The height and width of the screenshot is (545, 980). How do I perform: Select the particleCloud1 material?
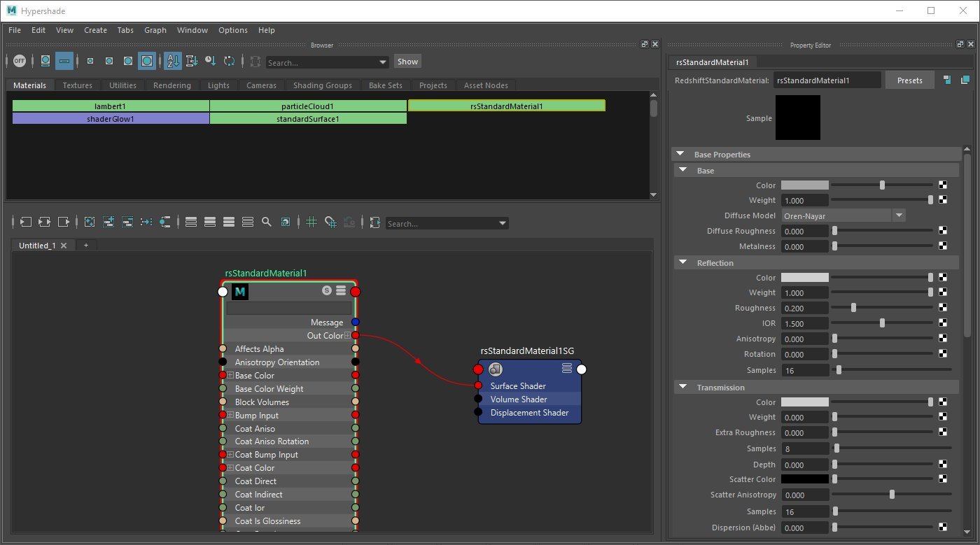pyautogui.click(x=308, y=106)
